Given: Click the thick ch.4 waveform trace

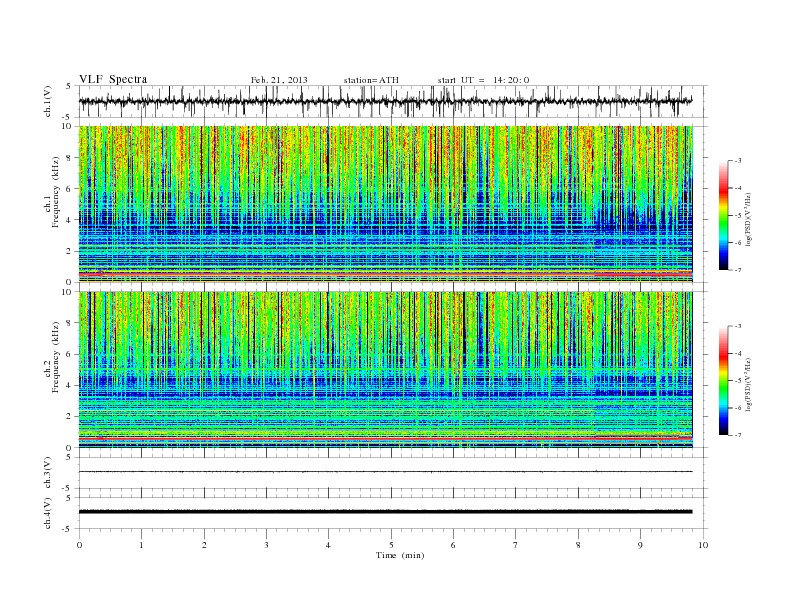Looking at the screenshot, I should coord(385,512).
